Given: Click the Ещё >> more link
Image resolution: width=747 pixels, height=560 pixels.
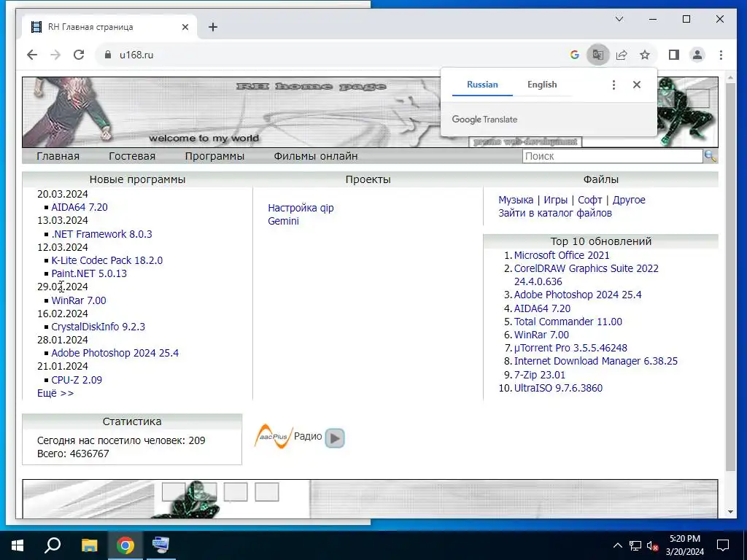Looking at the screenshot, I should click(x=55, y=393).
